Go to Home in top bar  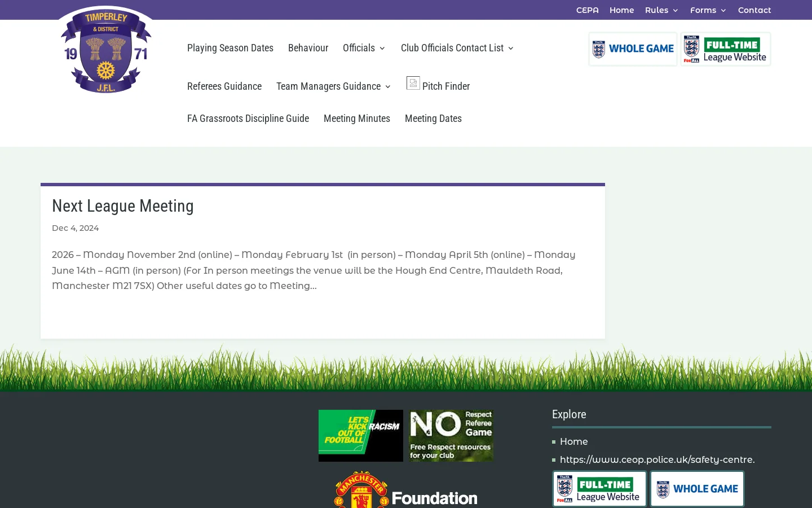click(622, 10)
